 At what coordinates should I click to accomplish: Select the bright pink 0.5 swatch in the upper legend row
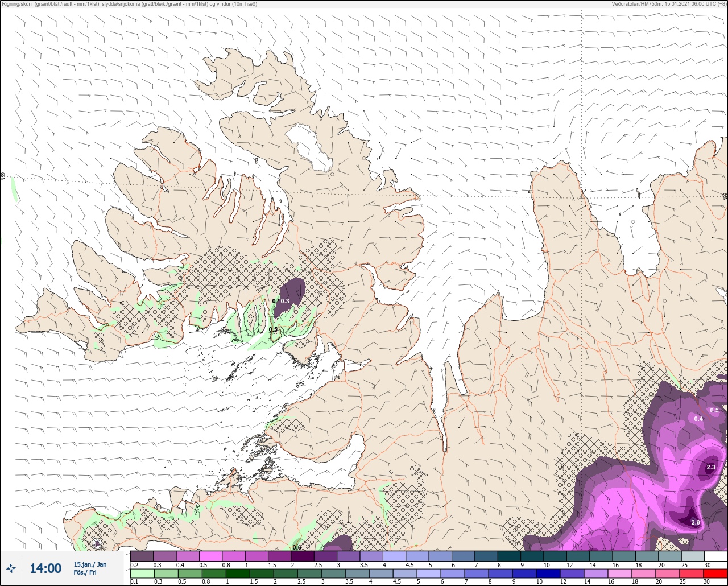210,556
